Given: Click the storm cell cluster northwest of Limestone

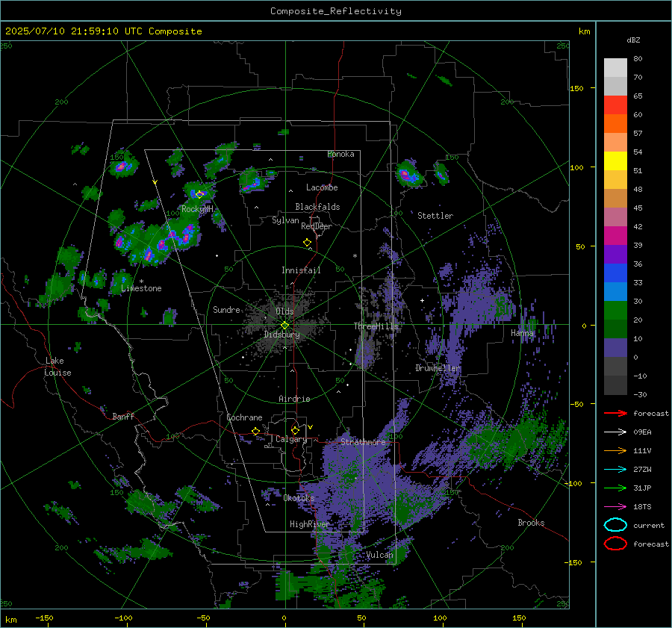Looking at the screenshot, I should [x=158, y=243].
